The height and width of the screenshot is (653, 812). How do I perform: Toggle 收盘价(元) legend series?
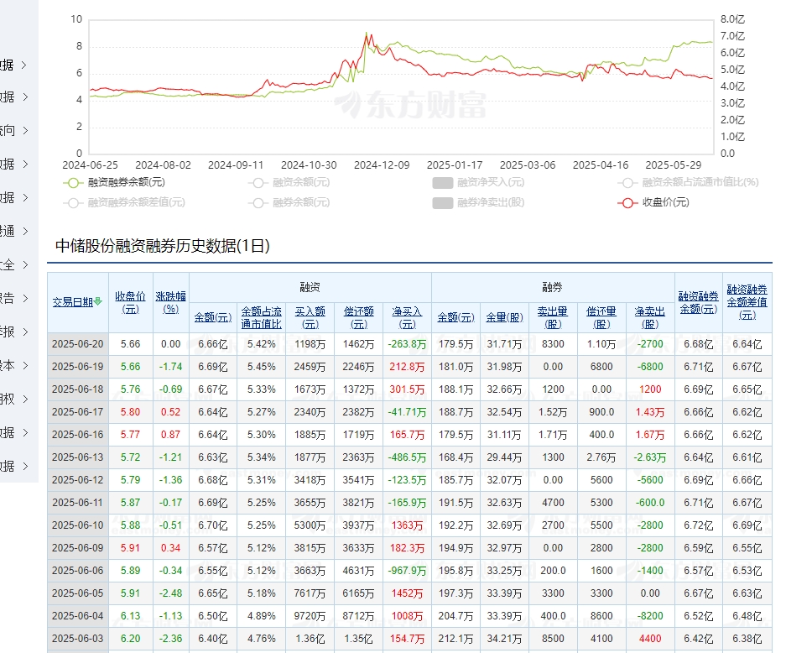pos(653,202)
